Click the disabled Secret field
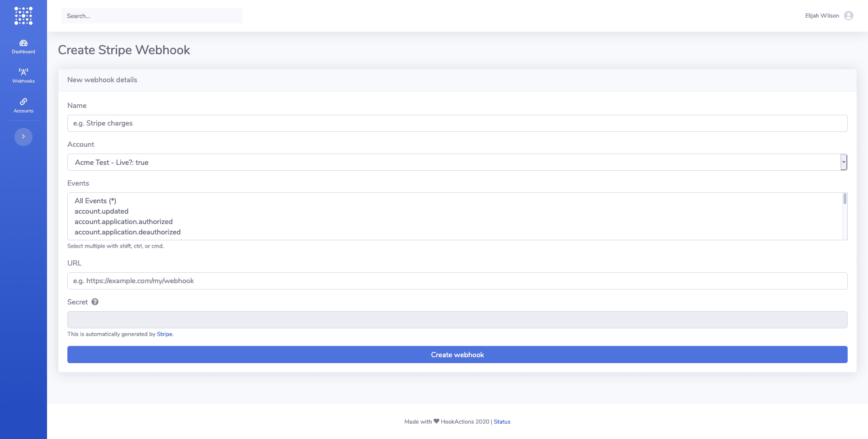The height and width of the screenshot is (439, 868). [457, 320]
